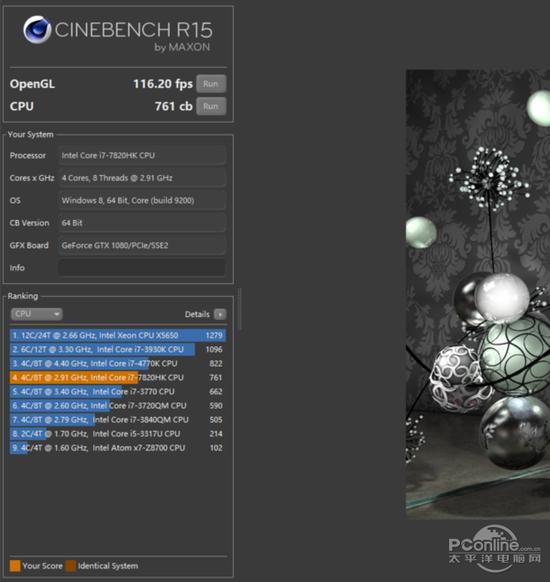550x582 pixels.
Task: Select ranking row Intel Core i7-4770K
Action: pos(118,364)
